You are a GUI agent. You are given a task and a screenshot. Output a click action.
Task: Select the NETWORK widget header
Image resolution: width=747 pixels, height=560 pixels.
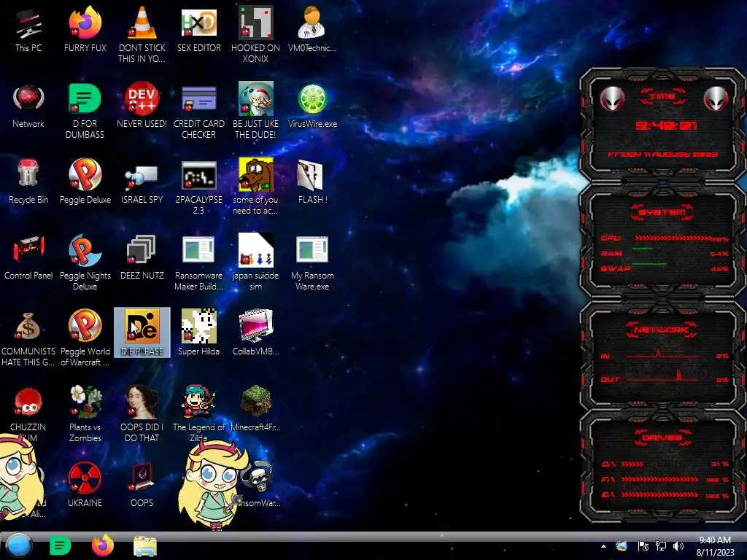coord(661,330)
